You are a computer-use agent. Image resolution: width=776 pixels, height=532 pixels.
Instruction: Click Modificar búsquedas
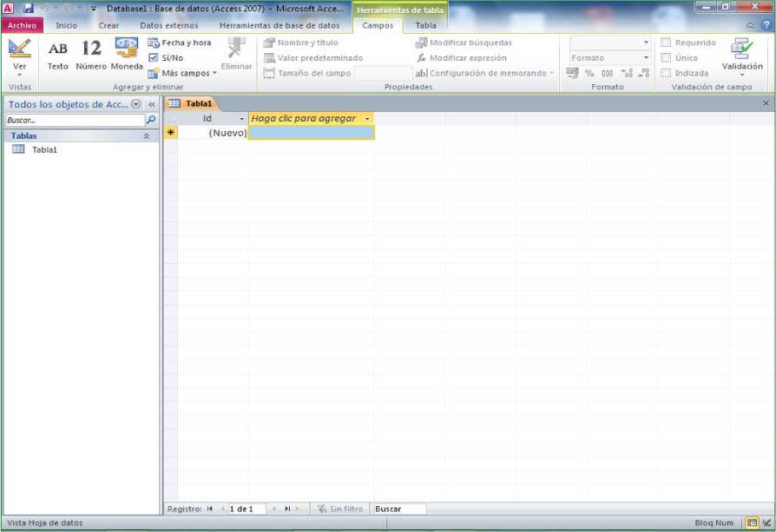point(464,43)
